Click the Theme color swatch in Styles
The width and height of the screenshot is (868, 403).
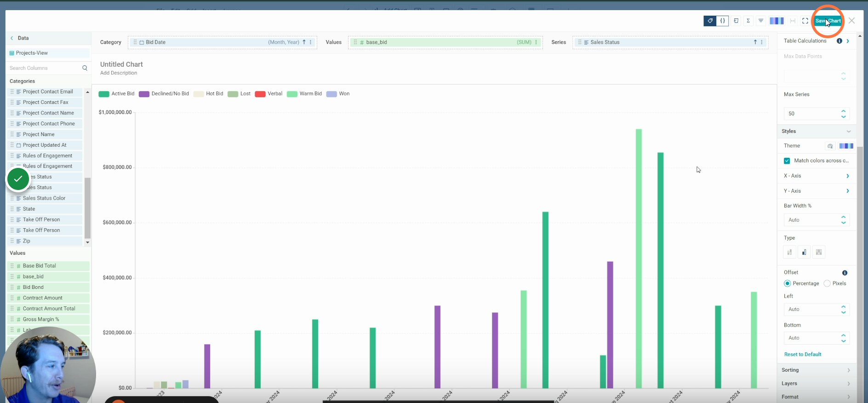846,146
